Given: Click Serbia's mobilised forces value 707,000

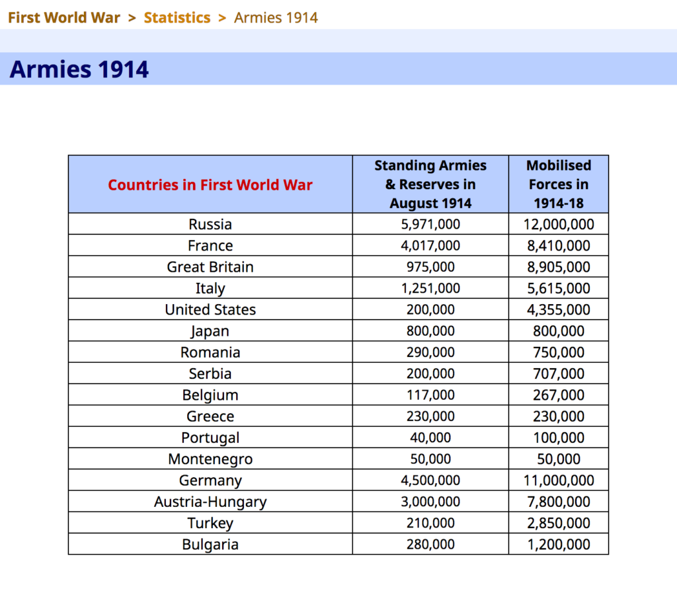Looking at the screenshot, I should [559, 373].
